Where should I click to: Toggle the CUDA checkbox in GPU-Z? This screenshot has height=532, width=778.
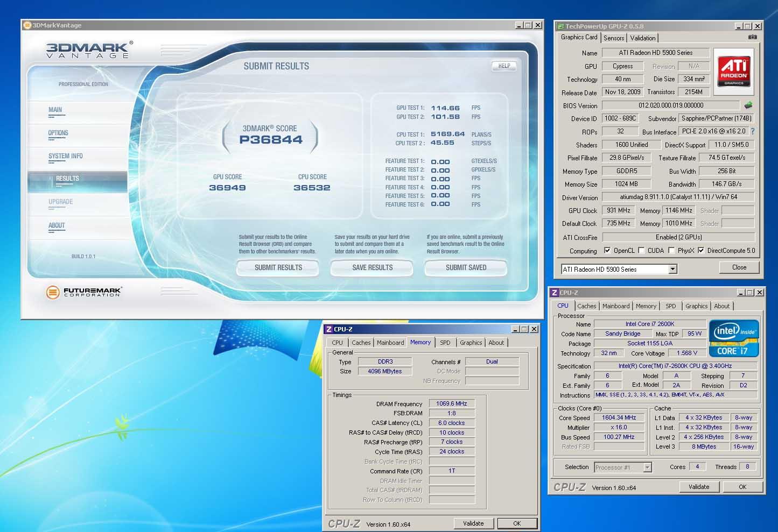click(641, 250)
